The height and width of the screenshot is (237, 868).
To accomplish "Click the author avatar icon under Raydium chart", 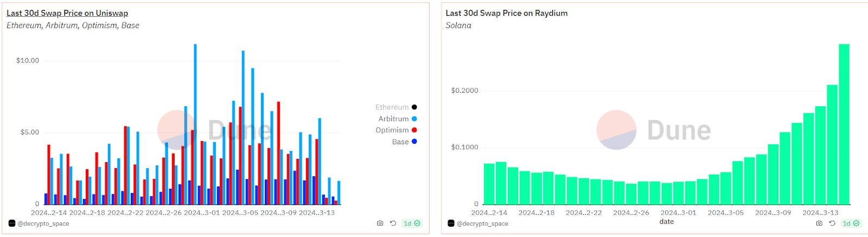I will 451,223.
